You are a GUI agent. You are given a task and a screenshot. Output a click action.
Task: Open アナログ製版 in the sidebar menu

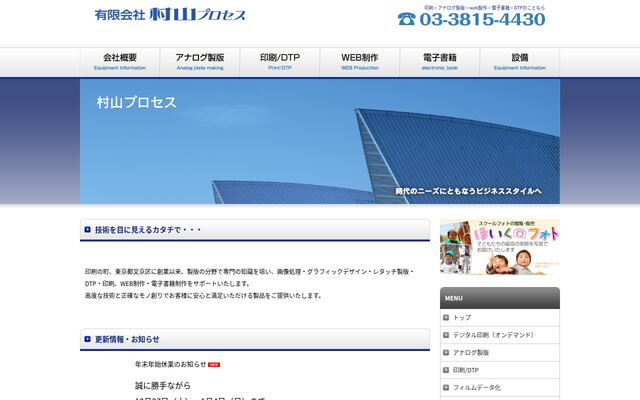(x=500, y=353)
